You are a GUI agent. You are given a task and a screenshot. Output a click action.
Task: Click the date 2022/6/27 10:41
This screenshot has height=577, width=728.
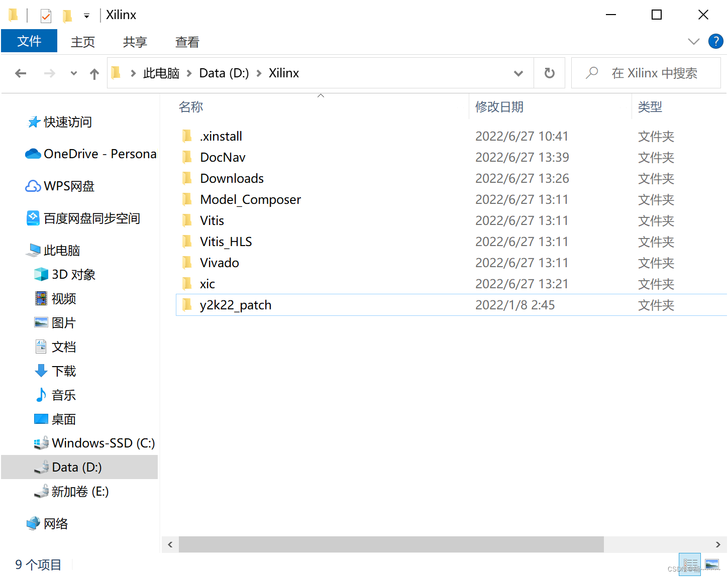[522, 136]
